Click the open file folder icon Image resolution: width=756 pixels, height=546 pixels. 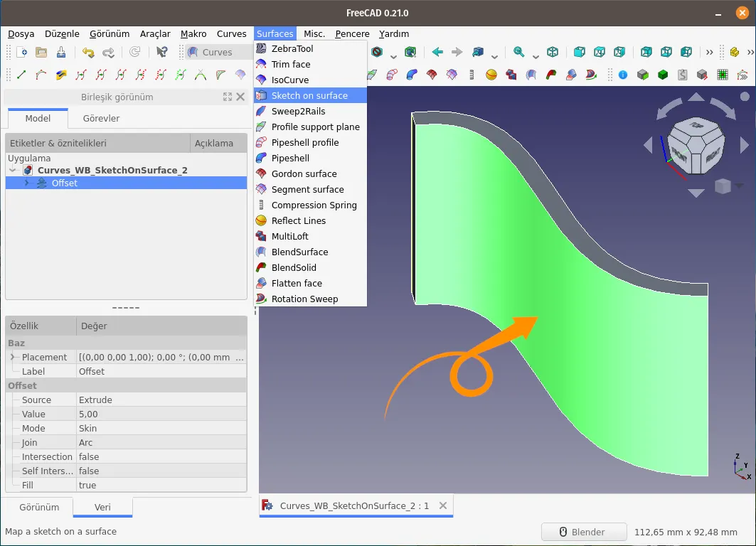(x=41, y=52)
